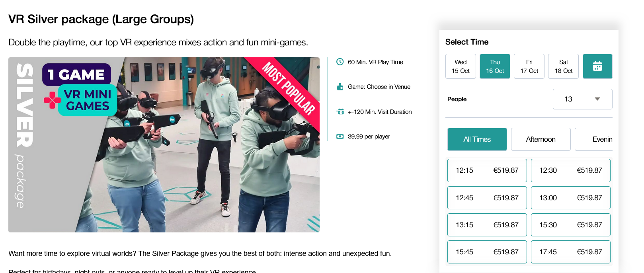Pick Sat 18 Oct date
This screenshot has height=273, width=644.
click(x=563, y=66)
